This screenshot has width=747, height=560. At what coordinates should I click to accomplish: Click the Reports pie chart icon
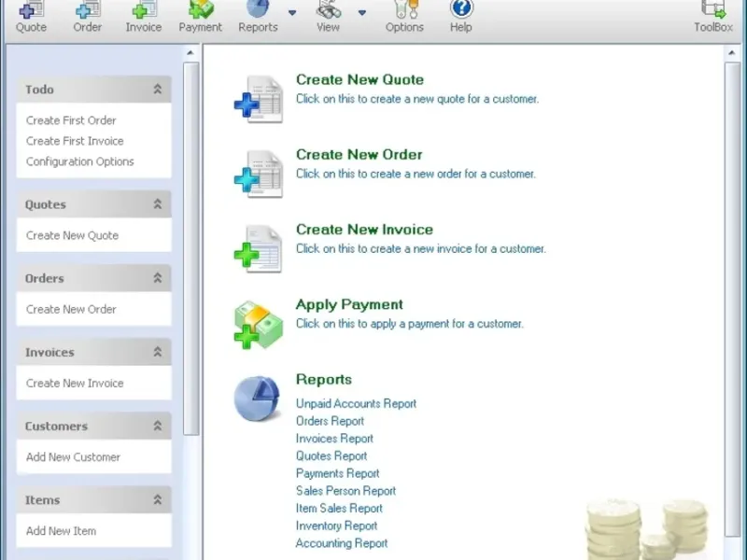258,399
